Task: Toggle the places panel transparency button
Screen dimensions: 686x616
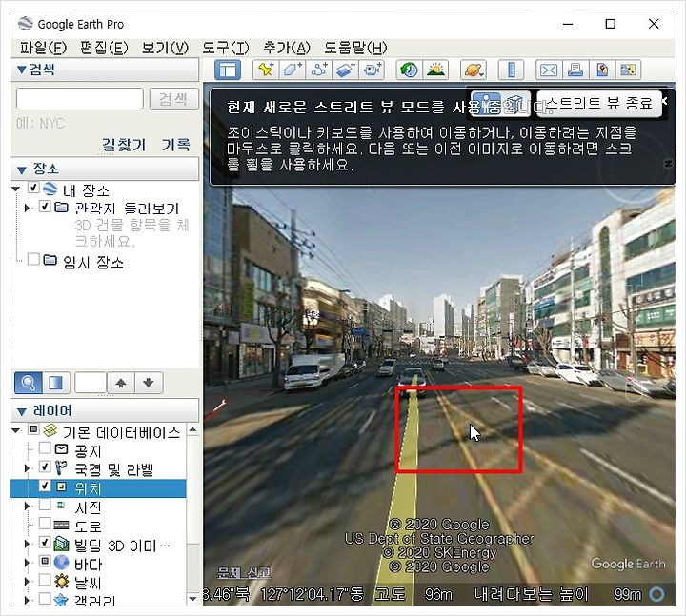Action: point(56,383)
